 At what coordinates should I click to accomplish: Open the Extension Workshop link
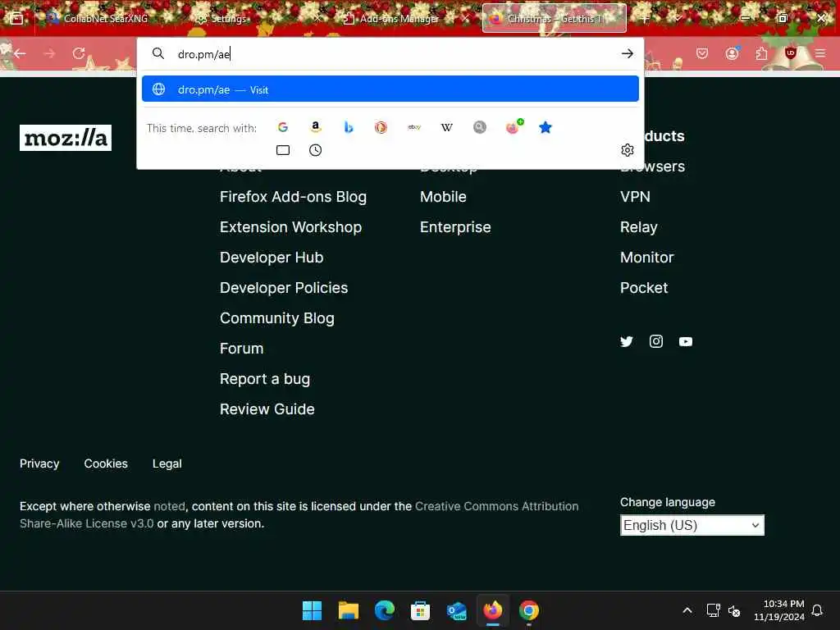[x=291, y=227]
